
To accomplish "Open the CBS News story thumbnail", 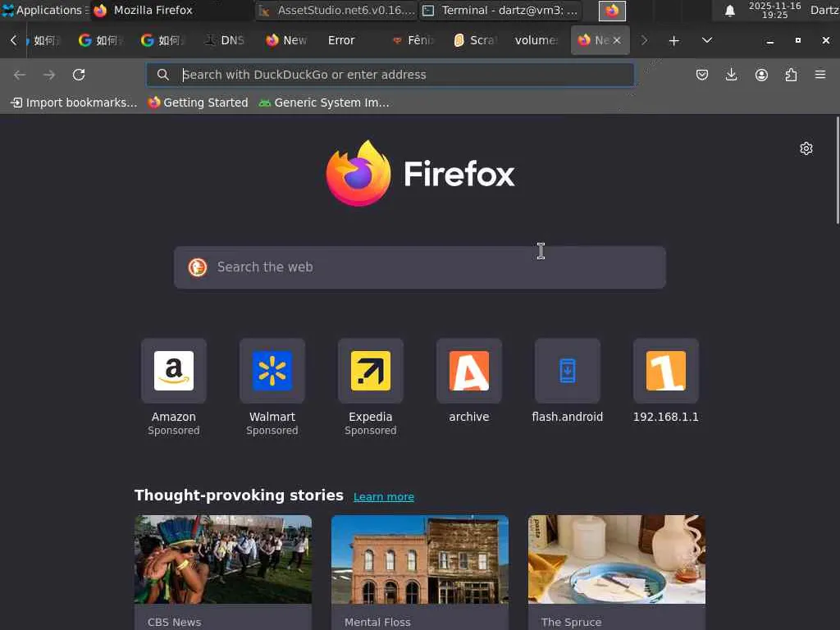I will pos(223,559).
